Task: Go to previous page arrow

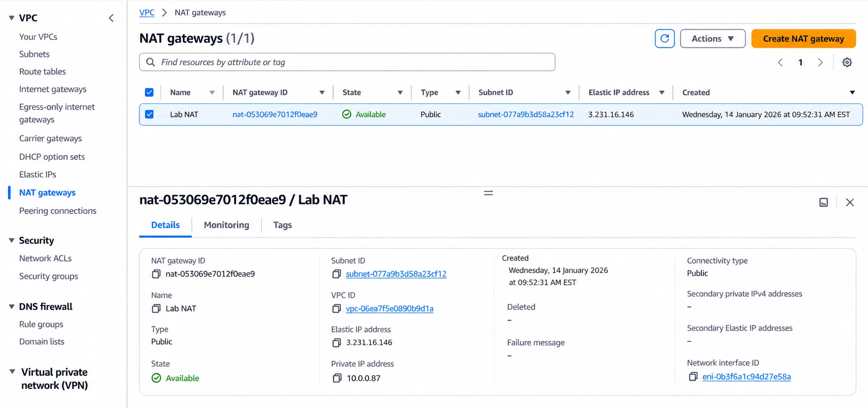Action: [x=780, y=62]
